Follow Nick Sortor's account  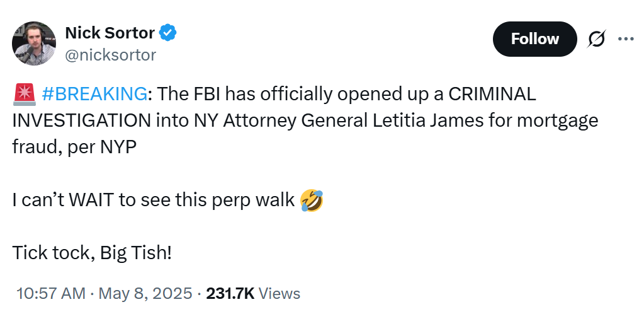click(534, 39)
